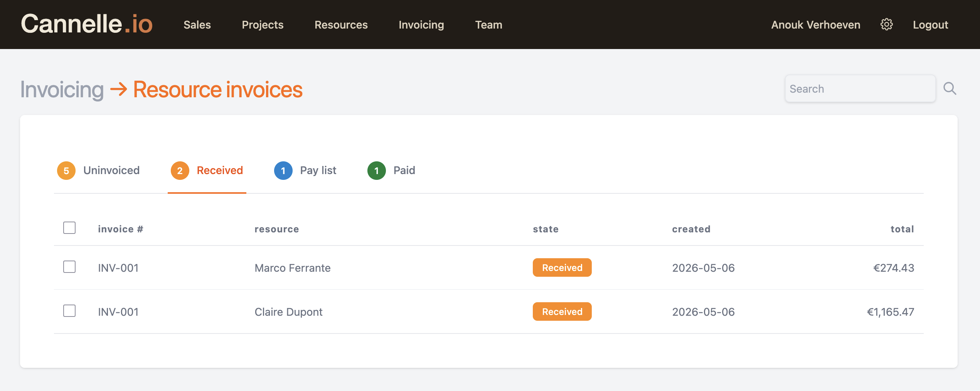
Task: Click the Invoicing breadcrumb link
Action: click(62, 90)
